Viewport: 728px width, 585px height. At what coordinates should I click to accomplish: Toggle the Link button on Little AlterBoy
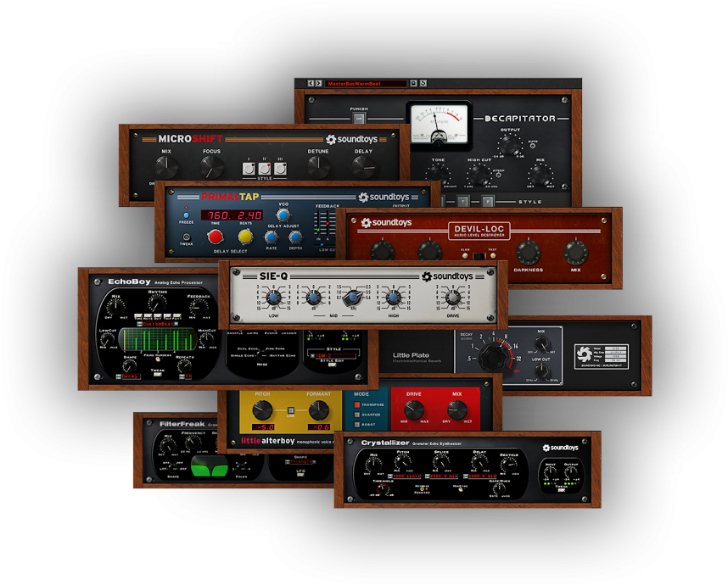[291, 410]
